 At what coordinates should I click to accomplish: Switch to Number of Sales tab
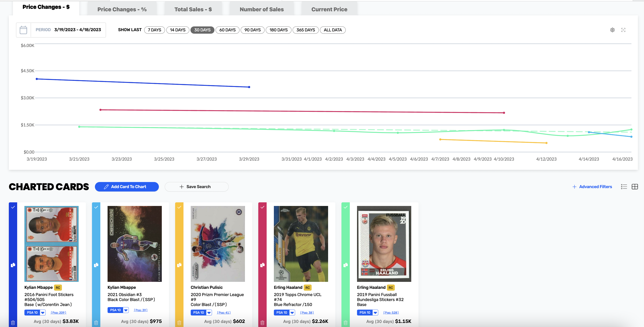click(x=262, y=9)
